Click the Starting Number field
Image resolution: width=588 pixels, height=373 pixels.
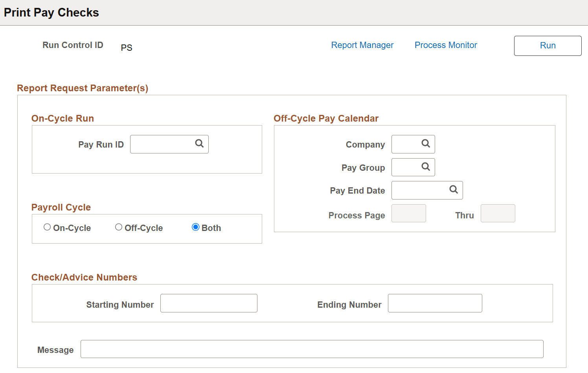(209, 303)
